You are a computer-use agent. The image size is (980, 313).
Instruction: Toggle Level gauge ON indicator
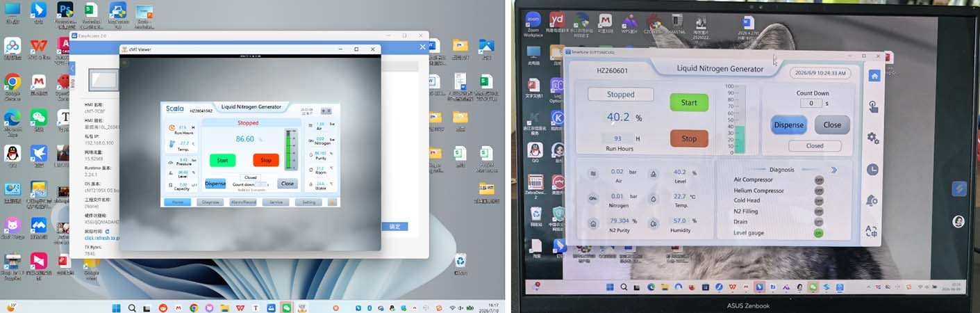click(x=819, y=233)
